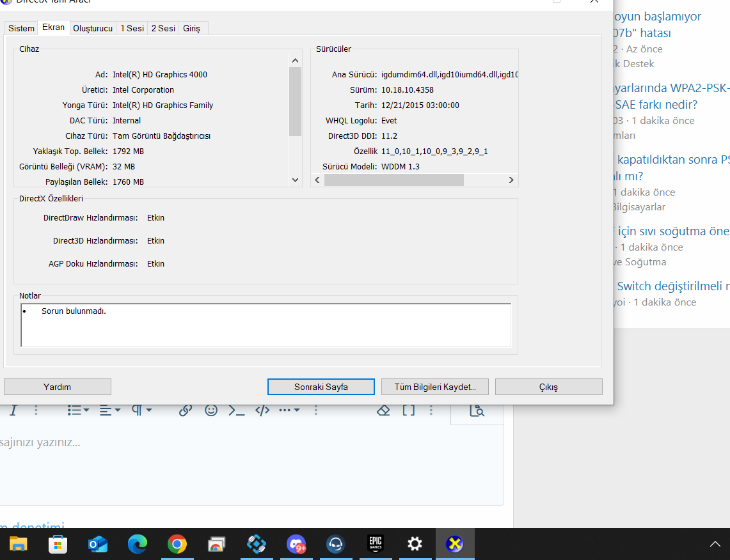Open the paragraph format dropdown
This screenshot has height=560, width=730.
click(x=141, y=410)
